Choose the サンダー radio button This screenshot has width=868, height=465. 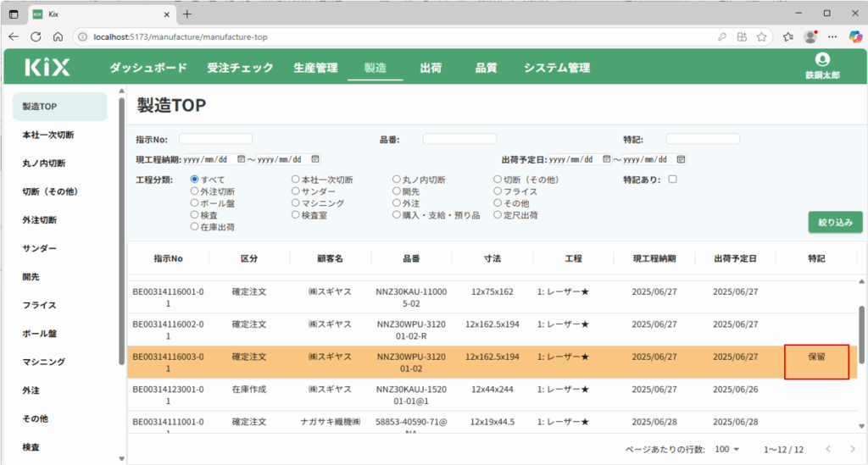point(296,191)
